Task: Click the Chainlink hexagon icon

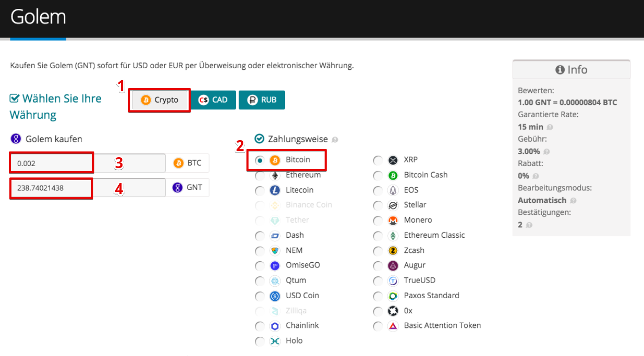Action: [x=275, y=326]
